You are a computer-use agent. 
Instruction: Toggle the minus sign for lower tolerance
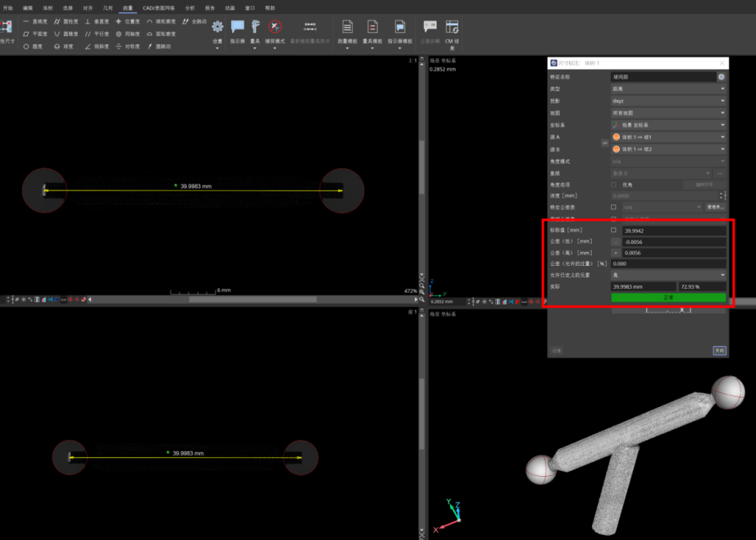pos(616,242)
